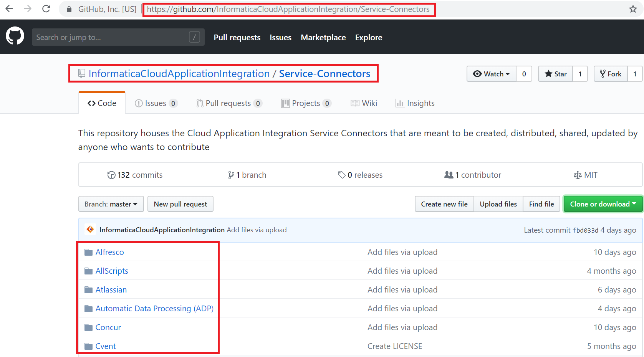
Task: Open the Pull requests repository tab
Action: coord(229,103)
